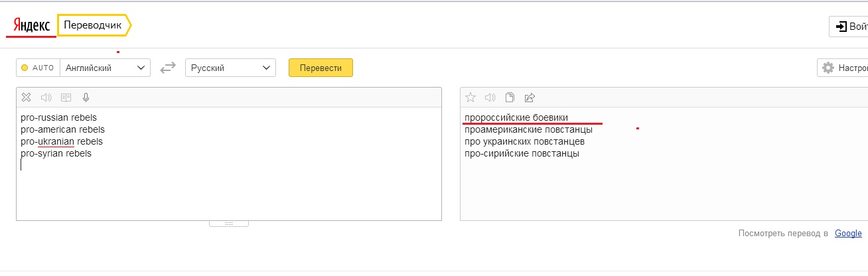This screenshot has height=276, width=868.
Task: Click the yellow Перевести button
Action: click(321, 68)
